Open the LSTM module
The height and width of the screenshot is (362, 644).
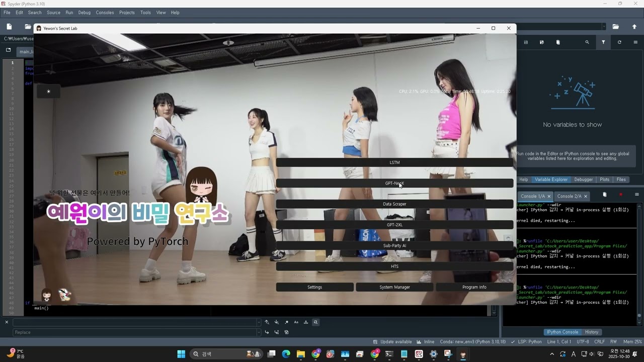tap(394, 162)
